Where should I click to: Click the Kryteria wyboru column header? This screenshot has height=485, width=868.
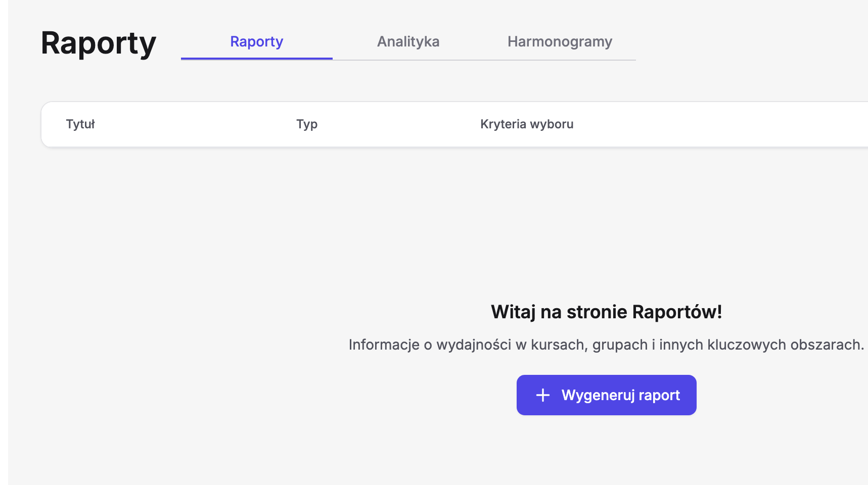tap(527, 124)
